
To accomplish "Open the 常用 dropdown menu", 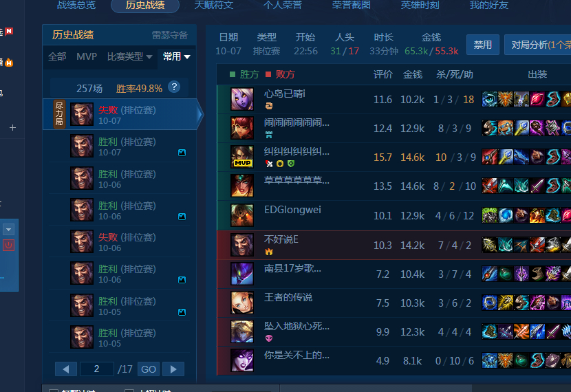I will tap(177, 57).
